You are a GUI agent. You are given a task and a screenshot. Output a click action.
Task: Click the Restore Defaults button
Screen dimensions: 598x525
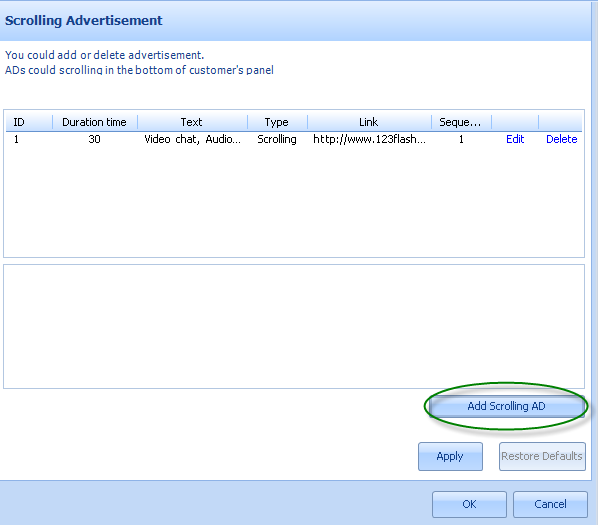click(x=542, y=456)
